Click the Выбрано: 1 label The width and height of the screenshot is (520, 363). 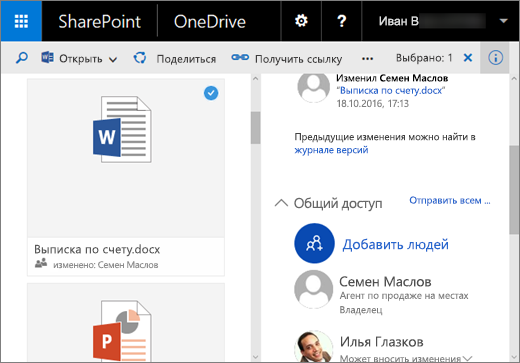pyautogui.click(x=424, y=58)
